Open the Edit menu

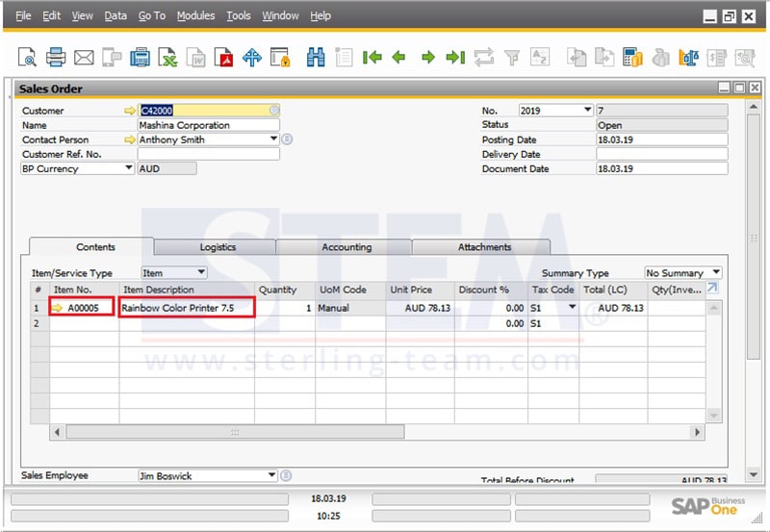click(51, 15)
